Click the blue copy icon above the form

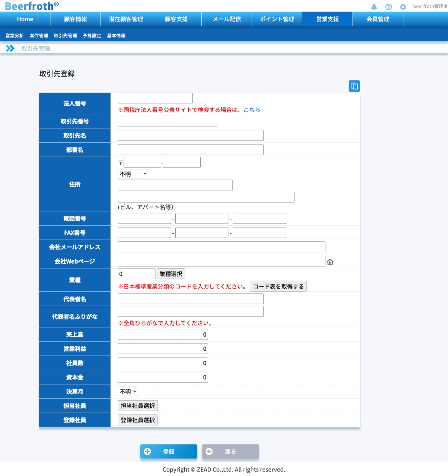click(x=354, y=86)
